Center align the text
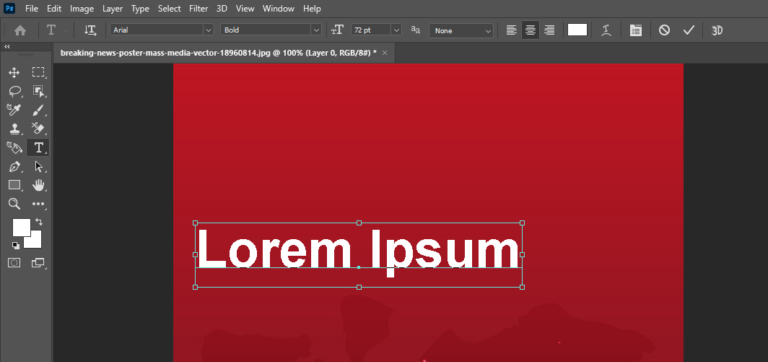 (530, 30)
